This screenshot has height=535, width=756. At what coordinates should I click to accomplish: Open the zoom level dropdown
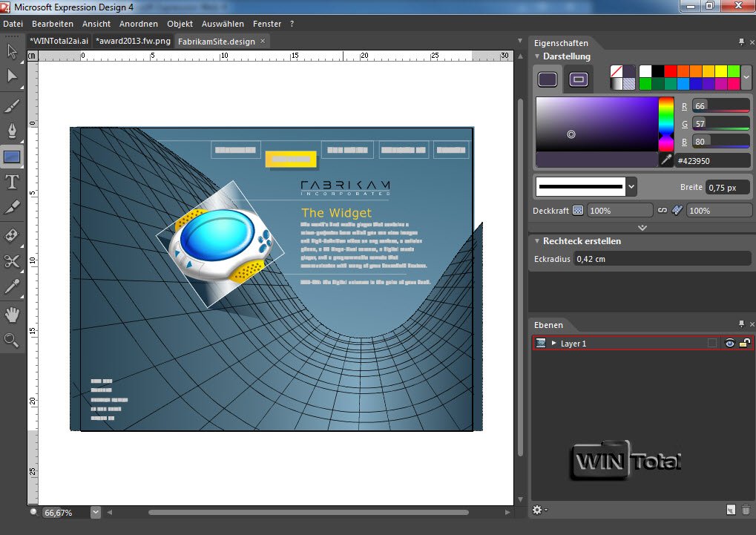pos(95,512)
